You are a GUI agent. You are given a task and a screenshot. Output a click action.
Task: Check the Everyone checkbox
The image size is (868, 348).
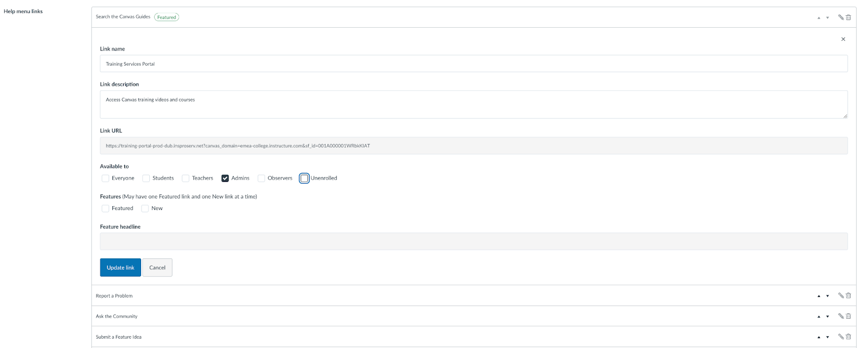105,178
